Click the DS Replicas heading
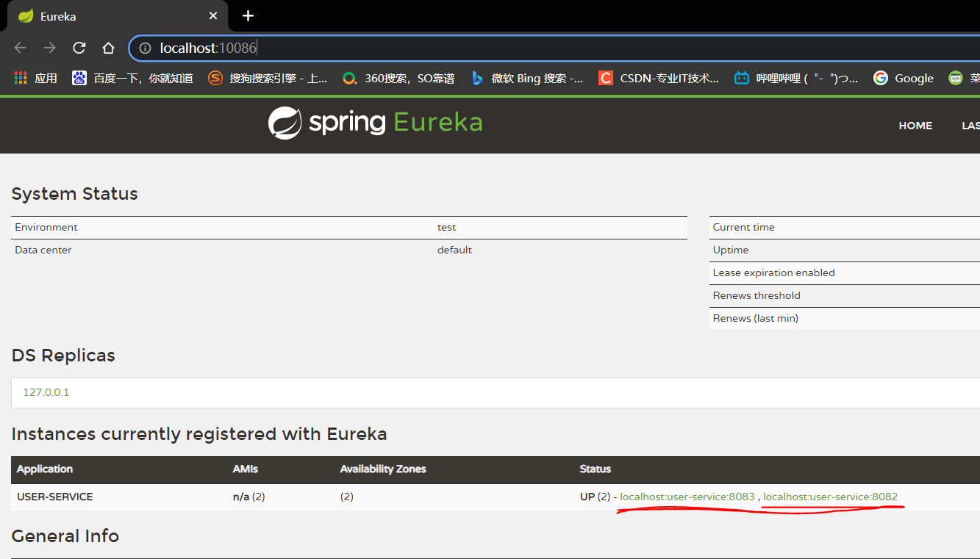Screen dimensions: 980x559 click(63, 356)
